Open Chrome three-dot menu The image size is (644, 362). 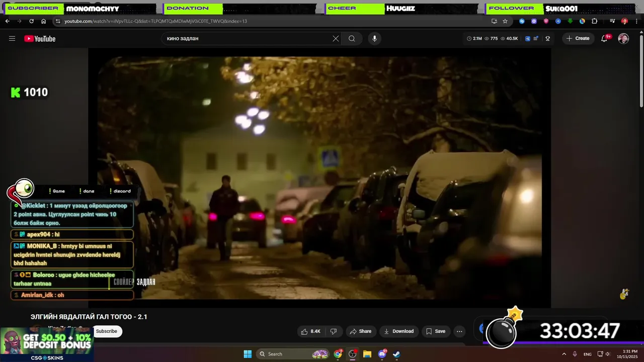pos(636,21)
